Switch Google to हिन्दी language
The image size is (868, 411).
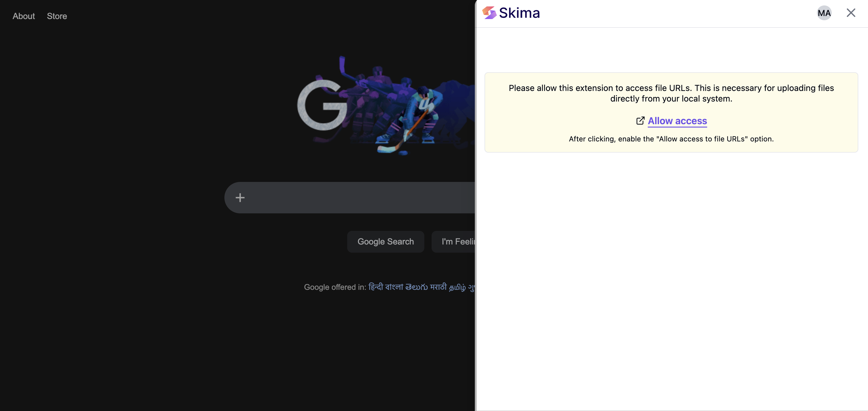[x=375, y=287]
